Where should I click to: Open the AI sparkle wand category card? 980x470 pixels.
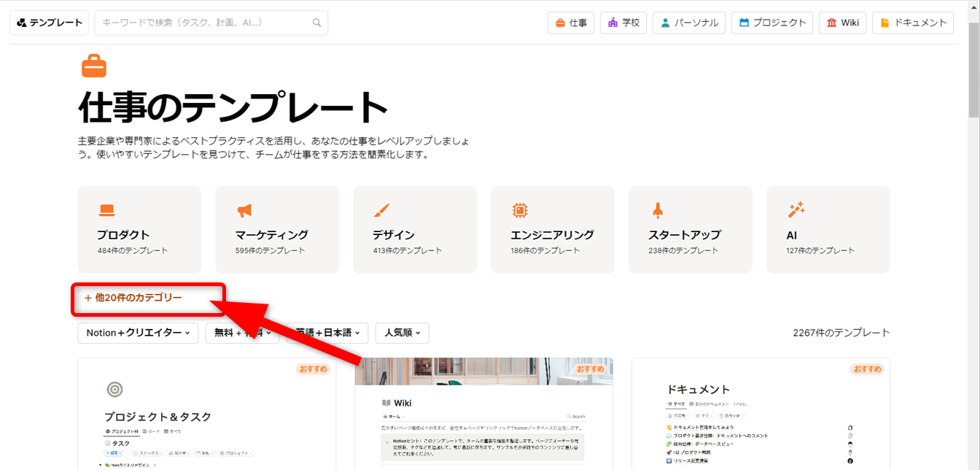828,229
